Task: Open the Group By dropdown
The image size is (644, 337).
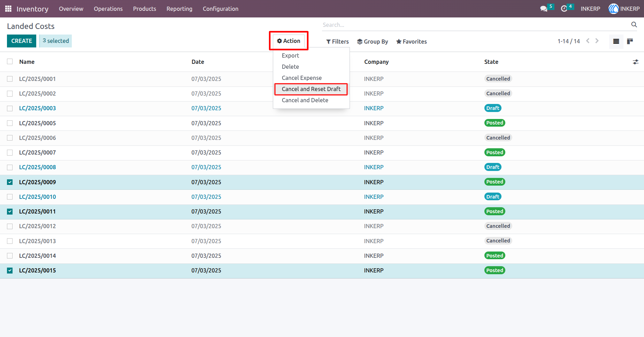Action: 373,42
